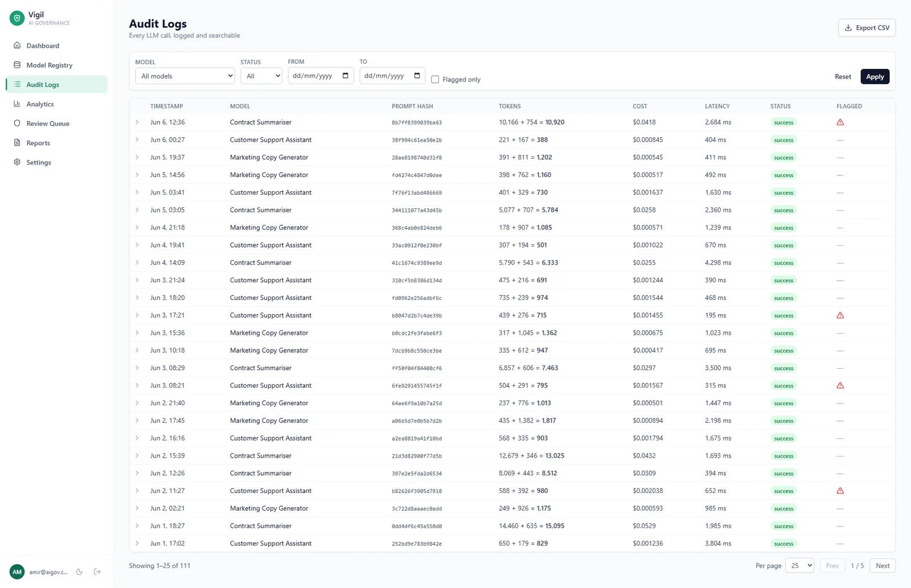Click page indicator 1 / 5
Viewport: 911px width, 588px height.
click(x=857, y=565)
